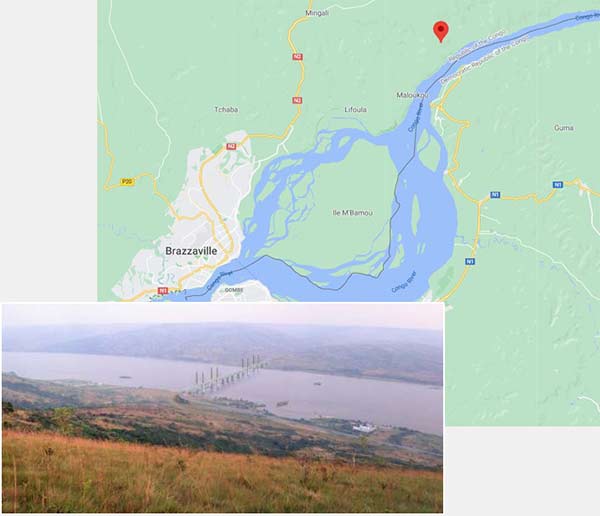
Task: Click the Tchaba place label
Action: point(226,109)
